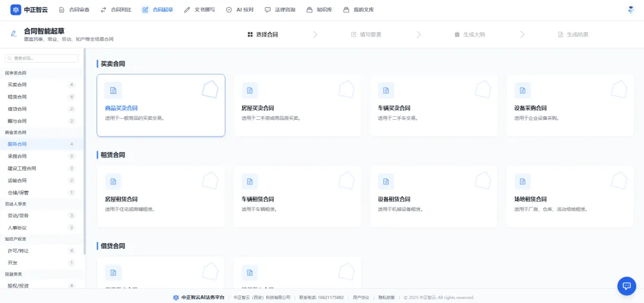This screenshot has width=644, height=303.
Task: Click the 房屋租赁合同 document icon
Action: coord(113,181)
